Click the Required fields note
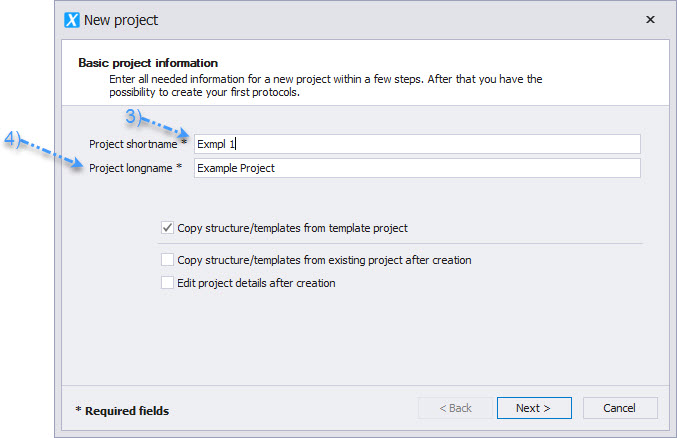Image resolution: width=677 pixels, height=438 pixels. pyautogui.click(x=122, y=411)
